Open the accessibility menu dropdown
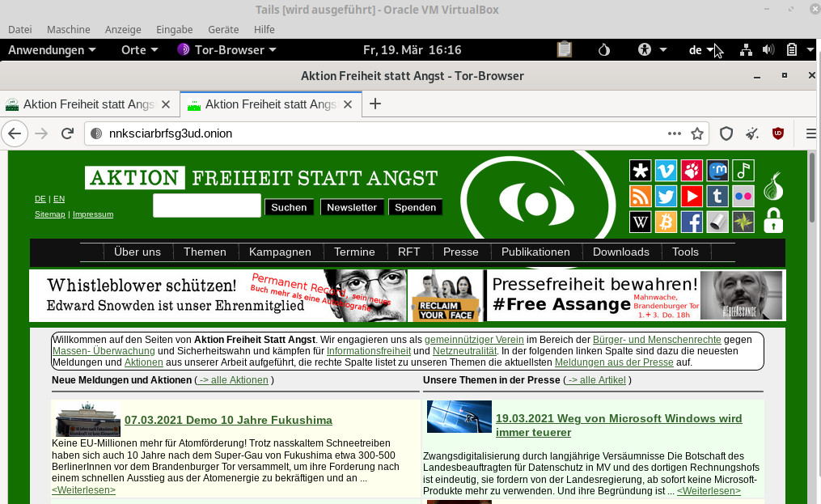The width and height of the screenshot is (821, 504). (x=652, y=50)
